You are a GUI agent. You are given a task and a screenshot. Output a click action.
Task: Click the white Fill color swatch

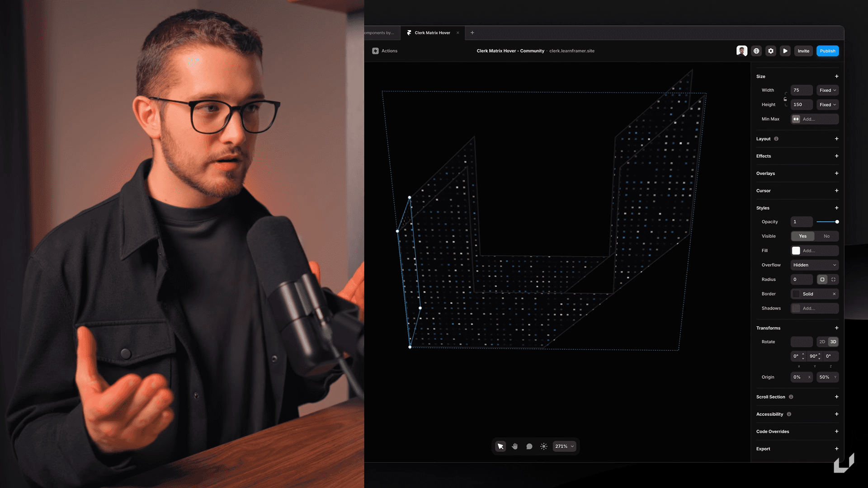(x=796, y=251)
